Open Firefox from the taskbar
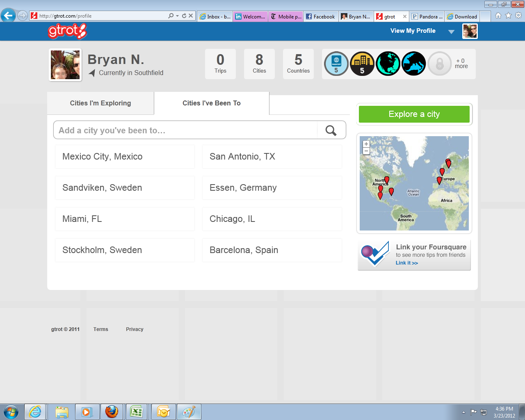The height and width of the screenshot is (420, 525). click(x=112, y=411)
